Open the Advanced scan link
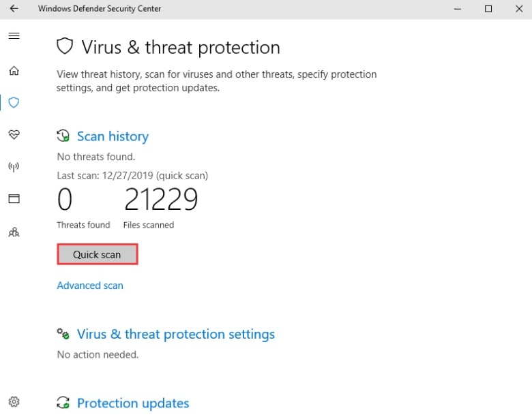This screenshot has height=417, width=532. [90, 285]
